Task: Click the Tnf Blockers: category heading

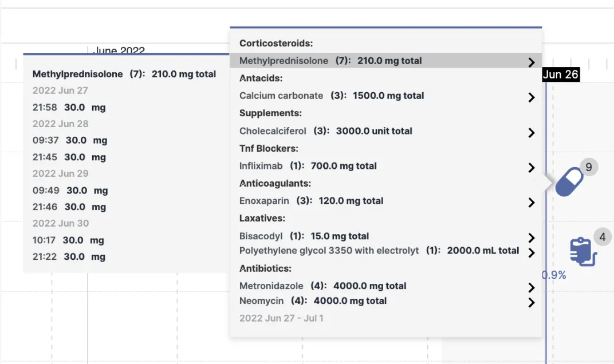Action: (x=269, y=148)
